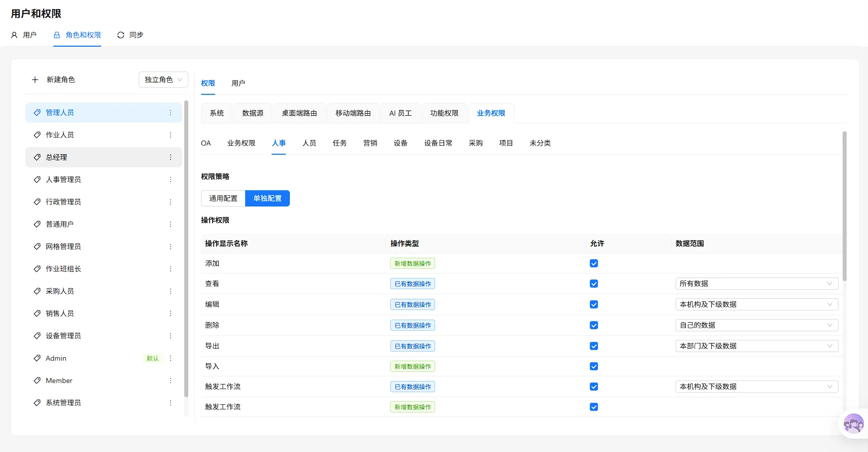
Task: Open 查看 data range dropdown 所有数据
Action: tap(757, 284)
